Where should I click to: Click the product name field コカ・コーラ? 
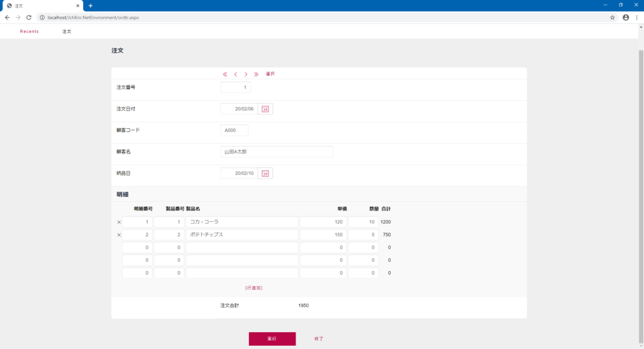242,222
